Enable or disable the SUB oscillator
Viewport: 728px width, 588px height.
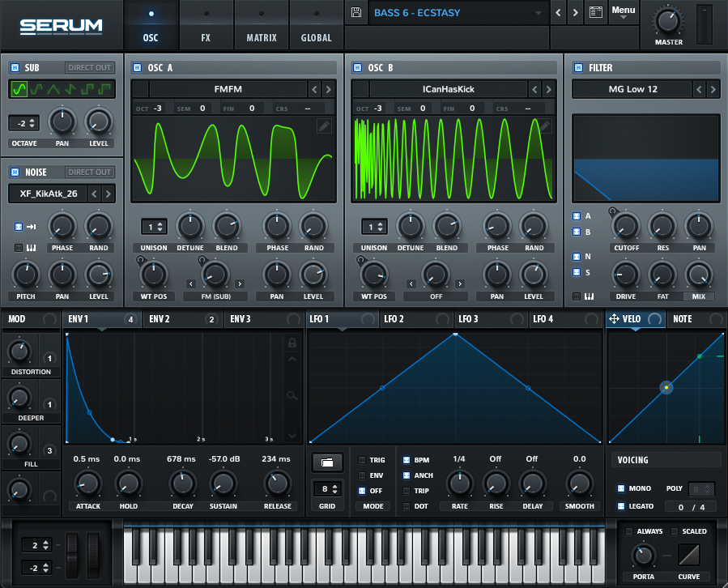[x=15, y=68]
